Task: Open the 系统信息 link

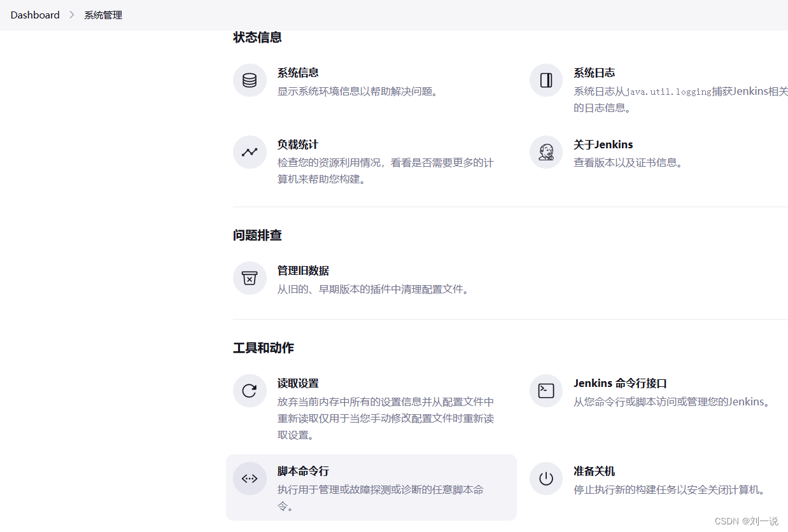Action: [298, 73]
